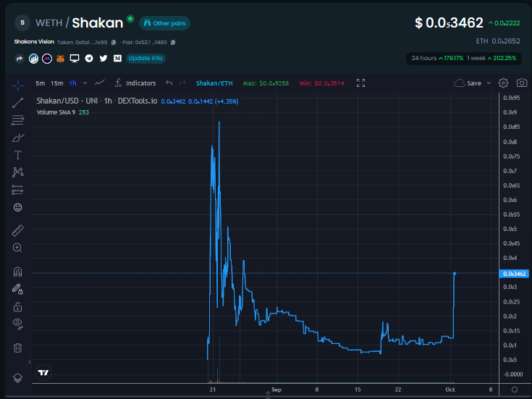
Task: Toggle lock all drawing tools
Action: click(17, 306)
